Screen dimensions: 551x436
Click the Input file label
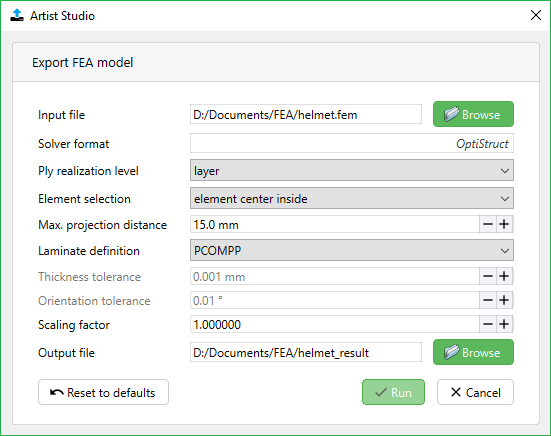pos(61,115)
